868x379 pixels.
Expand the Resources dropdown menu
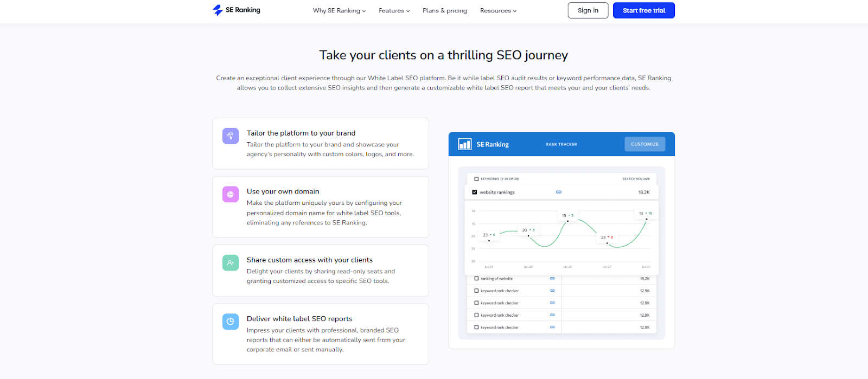498,10
